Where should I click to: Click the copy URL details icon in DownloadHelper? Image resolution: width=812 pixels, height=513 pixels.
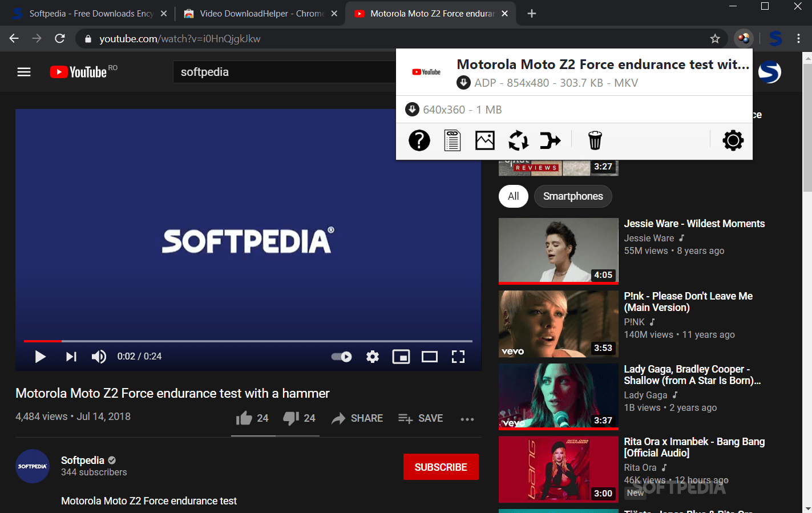pyautogui.click(x=452, y=140)
